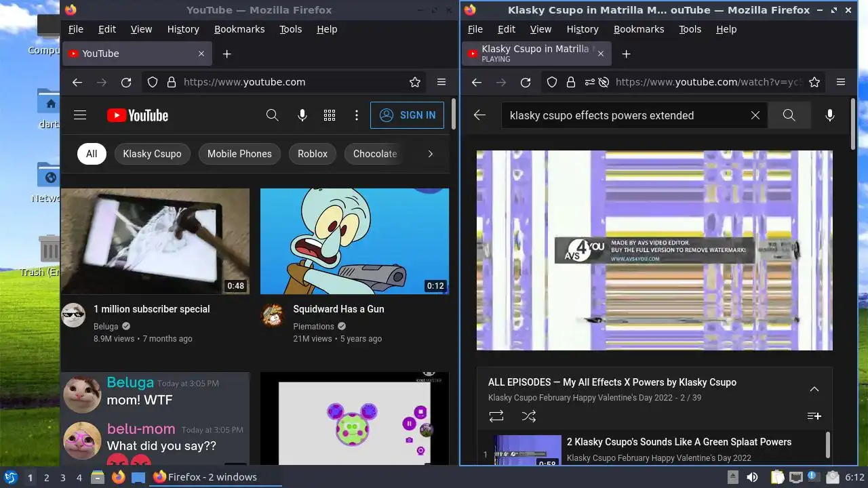Switch to workspace 2 on taskbar
Image resolution: width=868 pixels, height=488 pixels.
tap(47, 478)
